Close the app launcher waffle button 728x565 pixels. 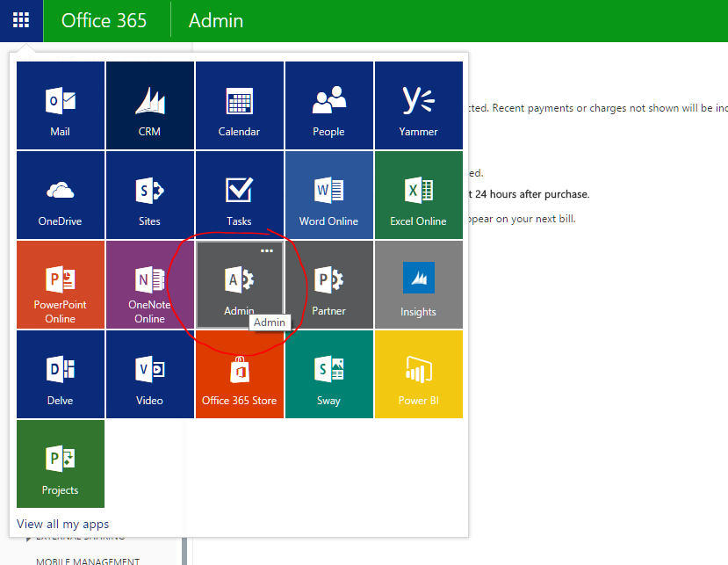(21, 20)
